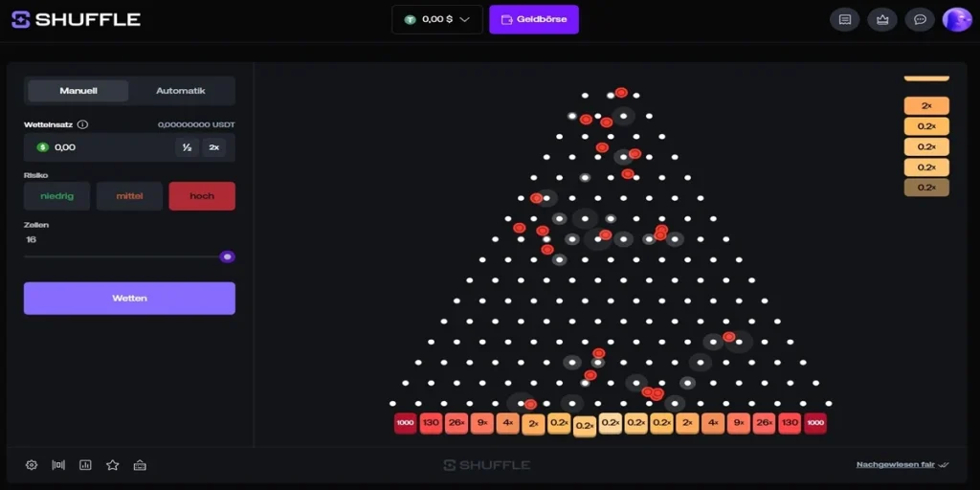The width and height of the screenshot is (980, 490).
Task: Select mittel risk level
Action: tap(129, 196)
